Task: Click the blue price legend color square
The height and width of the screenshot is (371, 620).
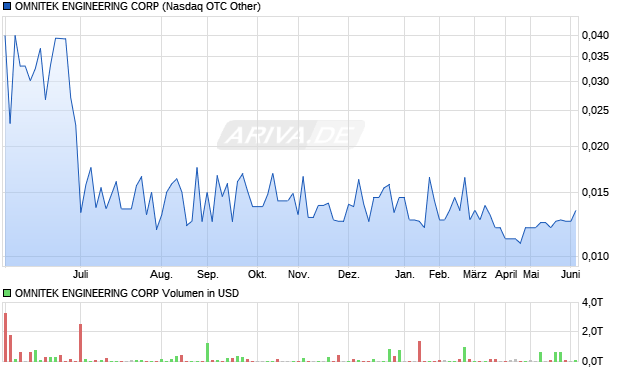Action: pyautogui.click(x=7, y=6)
